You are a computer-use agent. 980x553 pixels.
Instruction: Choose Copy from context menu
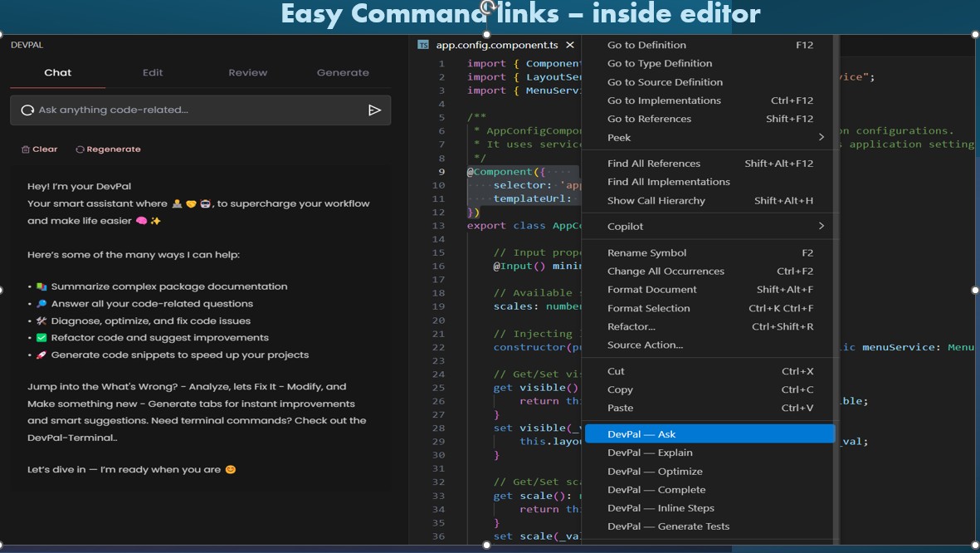pyautogui.click(x=710, y=389)
